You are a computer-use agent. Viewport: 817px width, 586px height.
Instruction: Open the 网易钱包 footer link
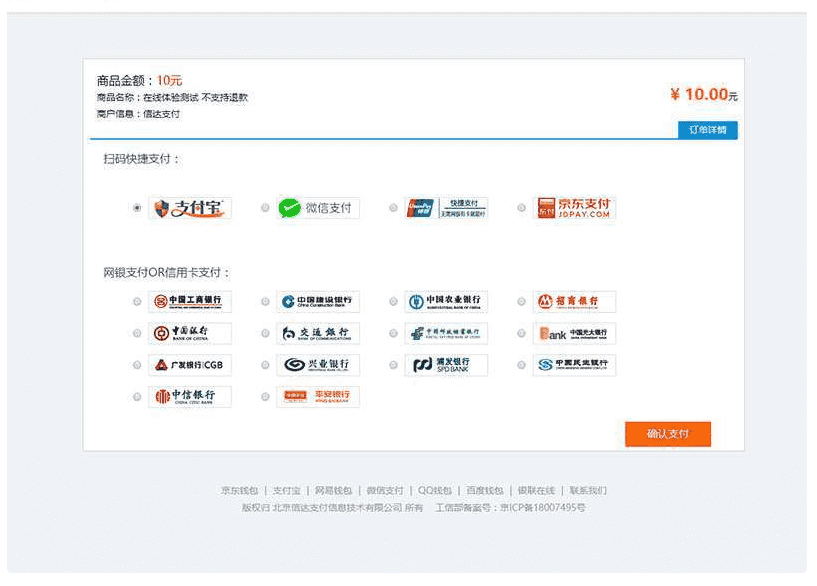(333, 491)
